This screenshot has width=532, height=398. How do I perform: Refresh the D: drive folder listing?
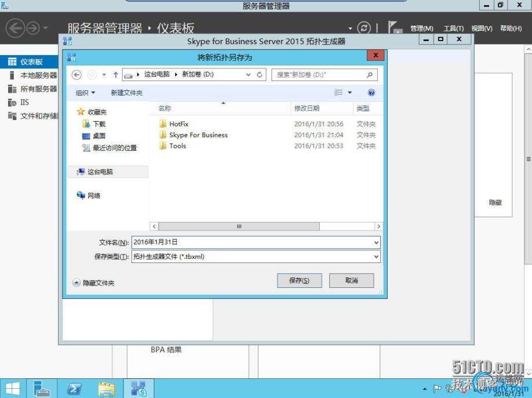pos(260,75)
